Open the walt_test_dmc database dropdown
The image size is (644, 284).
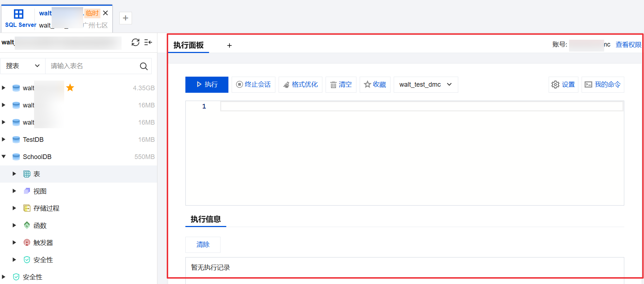point(426,85)
